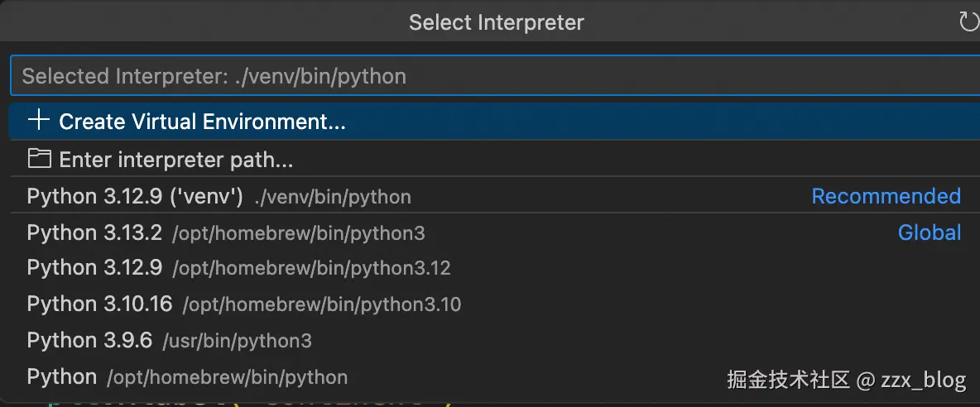
Task: Select the Python 3.10.16 interpreter
Action: click(x=99, y=304)
